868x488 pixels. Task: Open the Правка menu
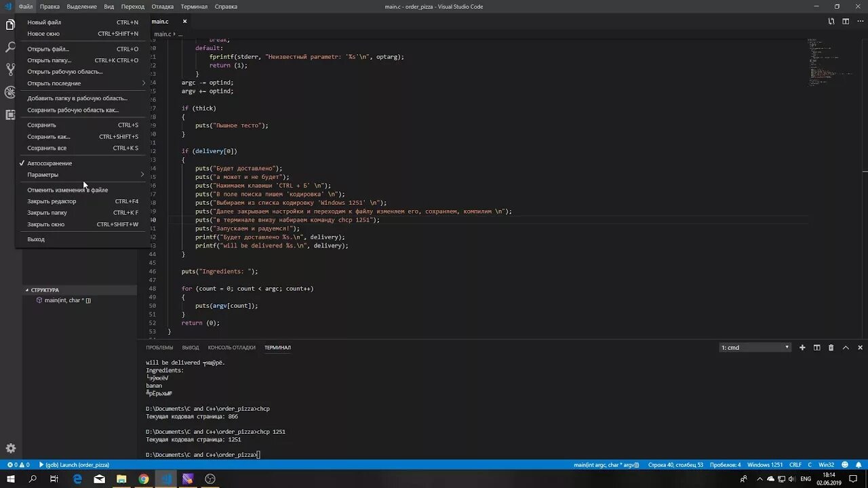[50, 7]
